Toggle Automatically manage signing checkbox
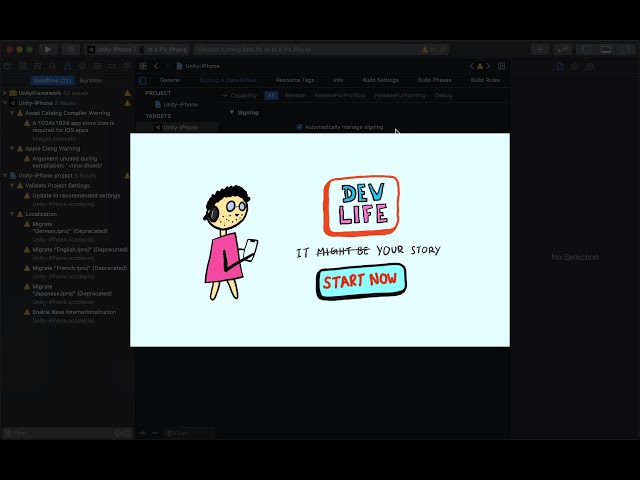Screen dimensions: 640x480 point(299,127)
